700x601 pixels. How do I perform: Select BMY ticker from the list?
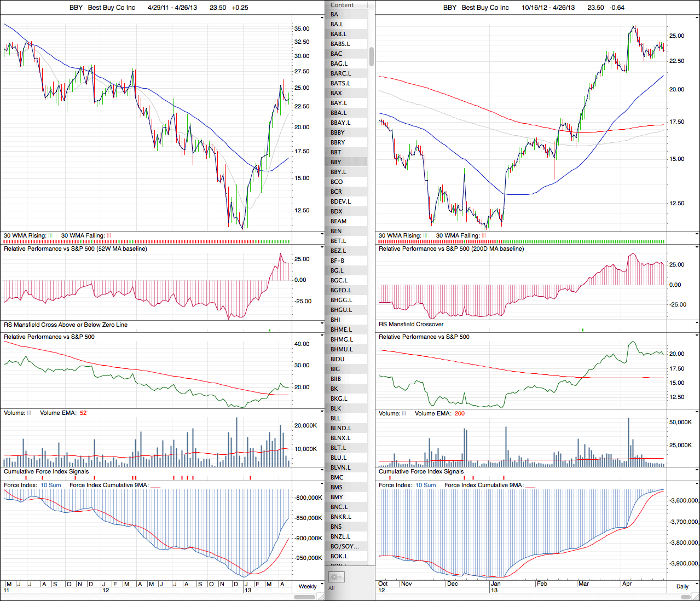pos(337,497)
